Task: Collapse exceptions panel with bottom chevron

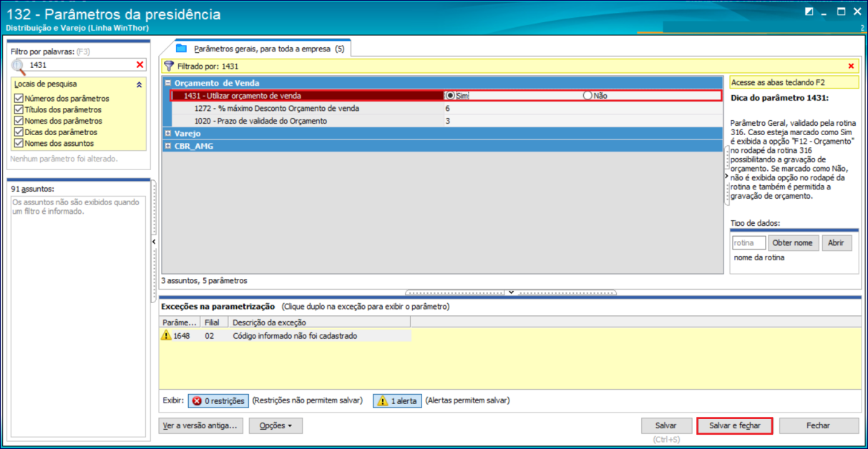Action: pos(510,292)
